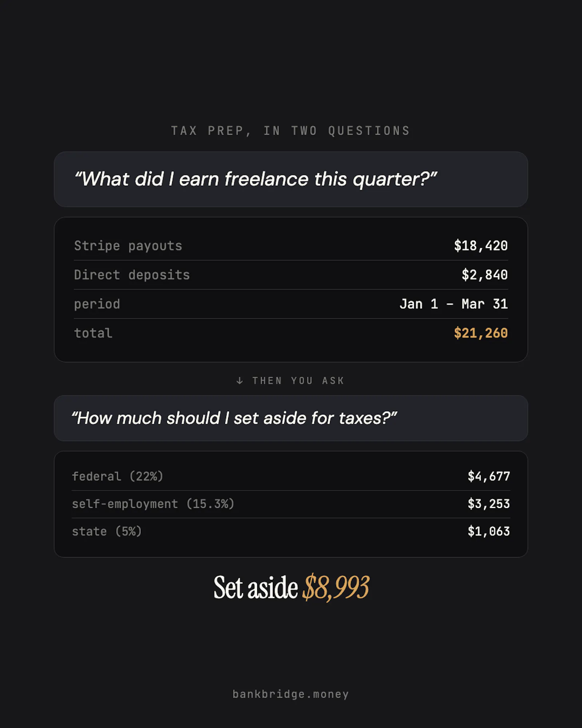
Task: Click the Stripe payouts row label
Action: click(x=128, y=246)
